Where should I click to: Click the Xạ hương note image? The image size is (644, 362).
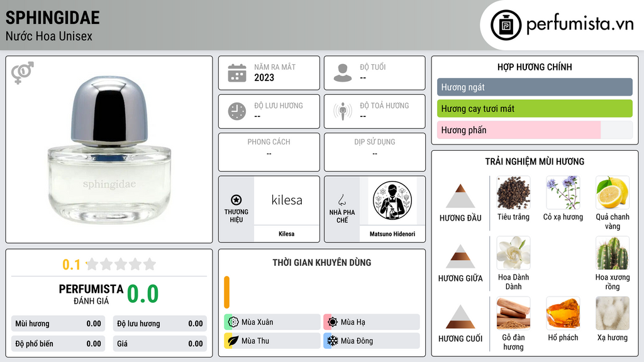click(613, 314)
